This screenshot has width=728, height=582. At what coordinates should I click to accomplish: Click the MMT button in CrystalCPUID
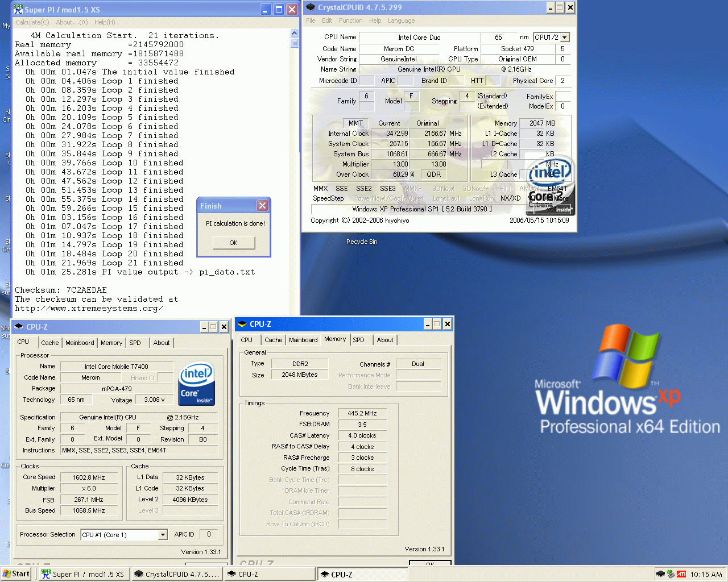355,123
